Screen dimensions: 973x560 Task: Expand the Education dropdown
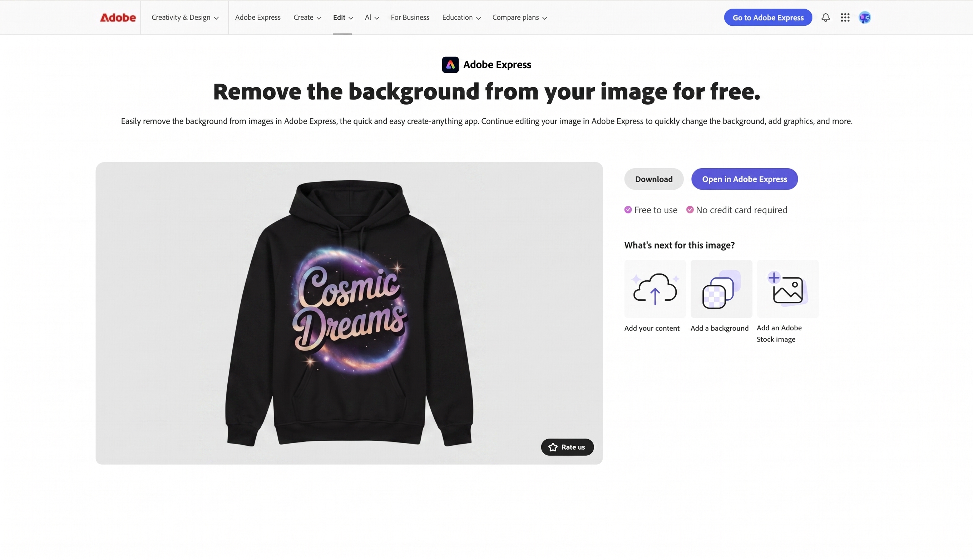461,18
